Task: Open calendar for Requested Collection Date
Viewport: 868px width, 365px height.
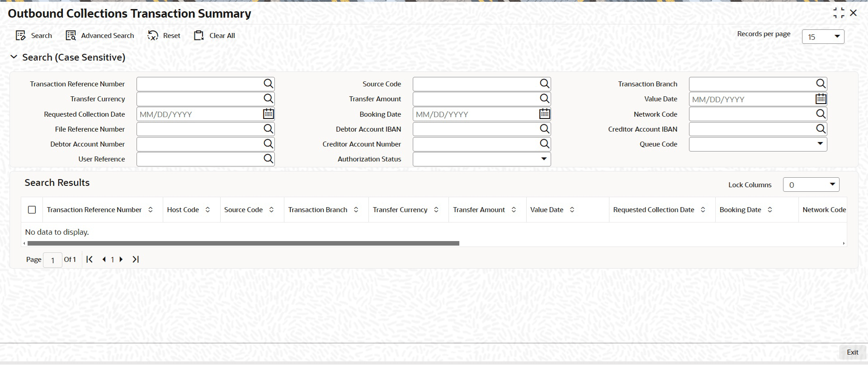Action: point(269,114)
